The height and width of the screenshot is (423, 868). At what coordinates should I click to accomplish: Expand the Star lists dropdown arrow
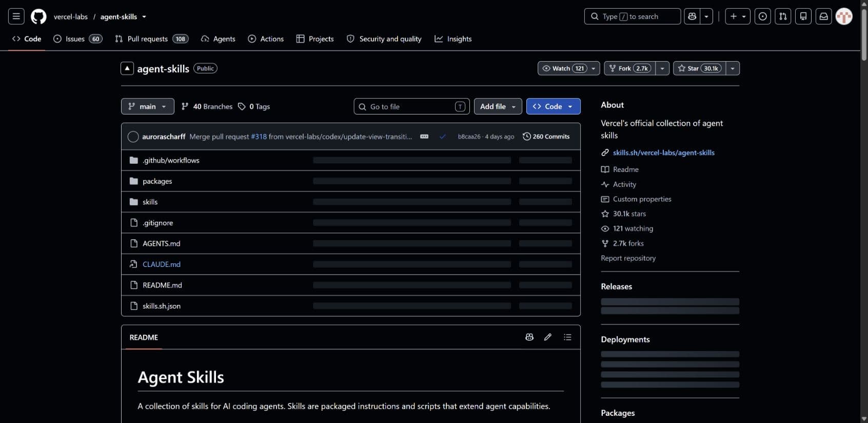coord(733,68)
